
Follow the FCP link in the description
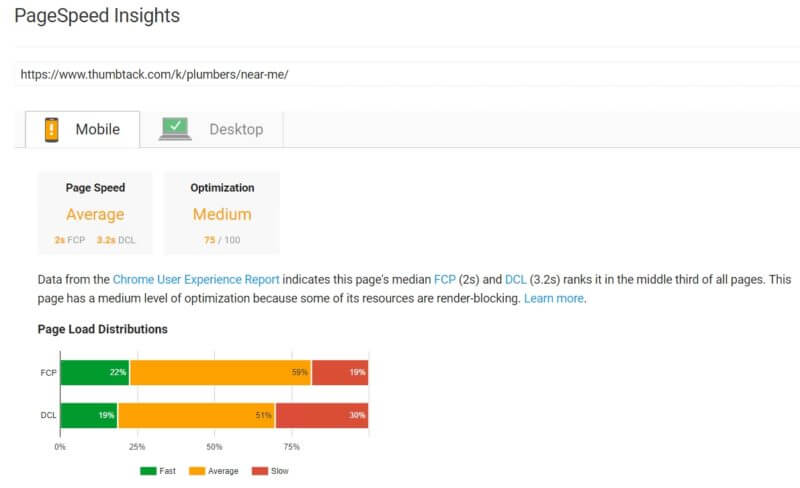(444, 280)
